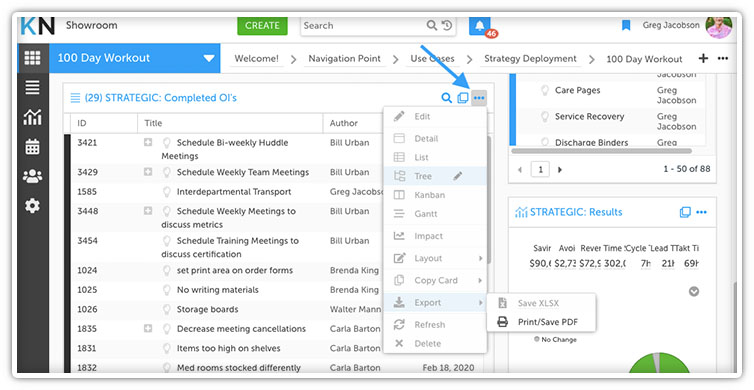Click the 100 Day Workout breadcrumb

click(644, 59)
